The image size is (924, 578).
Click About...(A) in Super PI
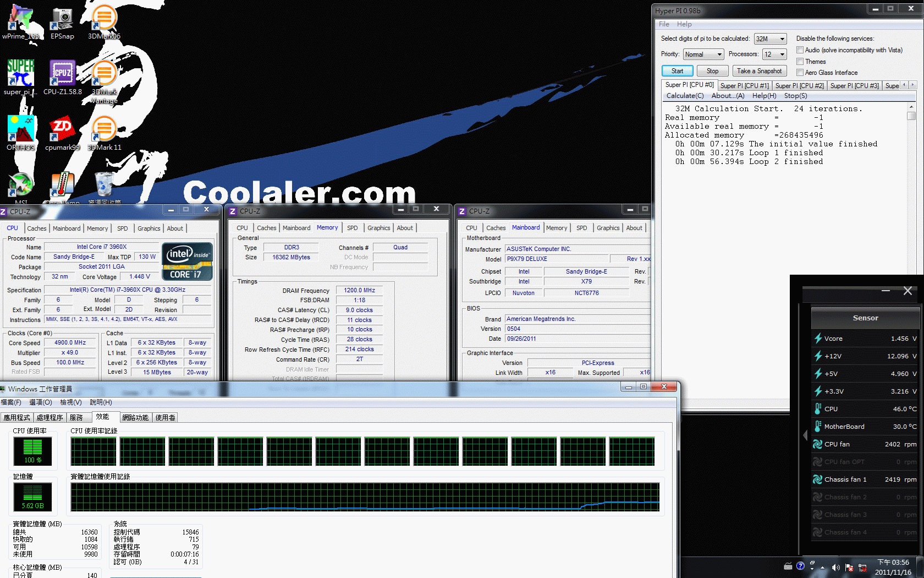point(728,96)
